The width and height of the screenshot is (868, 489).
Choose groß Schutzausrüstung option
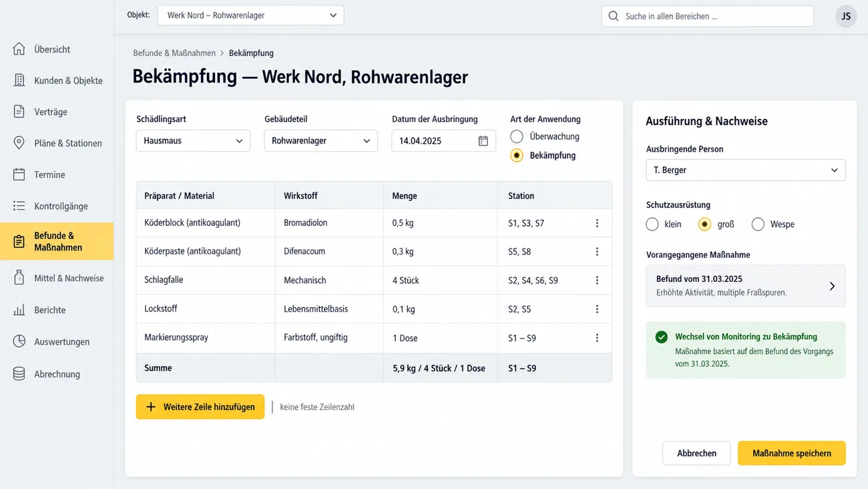(x=704, y=224)
